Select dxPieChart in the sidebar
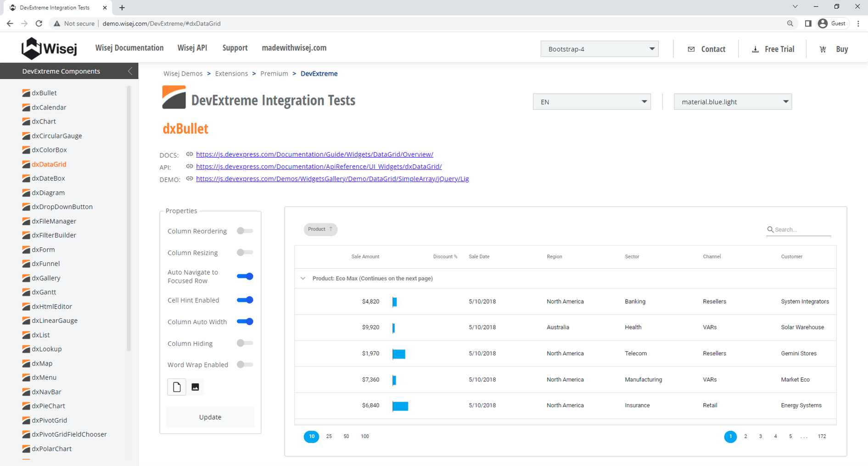The height and width of the screenshot is (466, 868). point(48,406)
